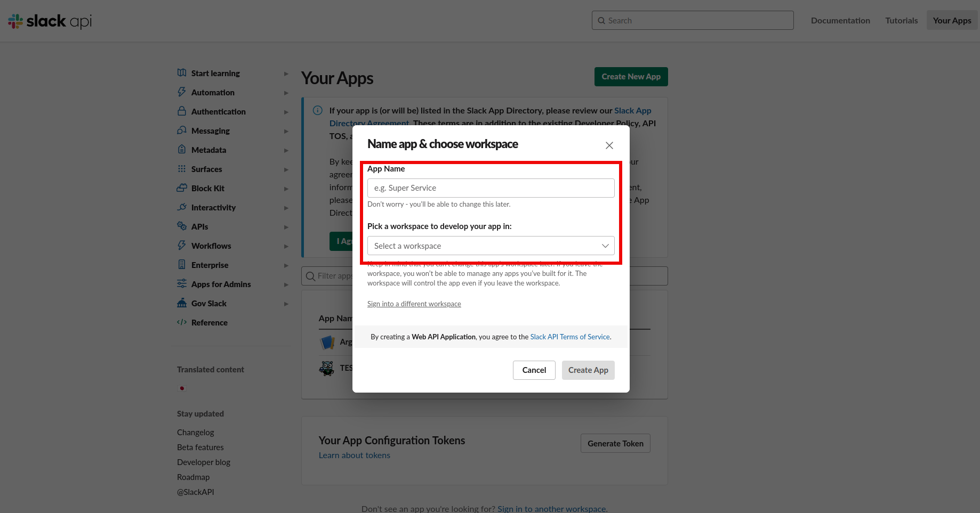Click the Cancel button
Screen dimensions: 980x513
(534, 370)
